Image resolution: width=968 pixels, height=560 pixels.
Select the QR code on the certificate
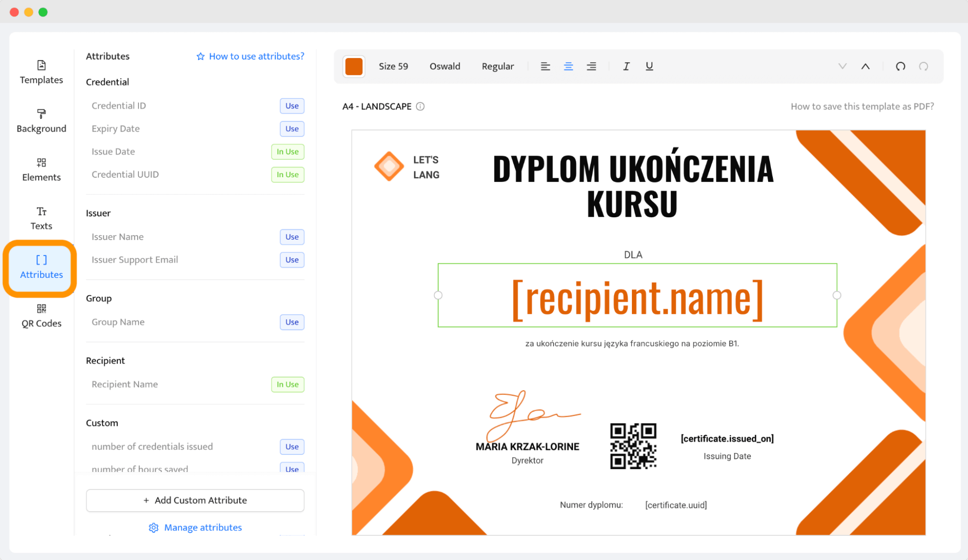coord(633,446)
